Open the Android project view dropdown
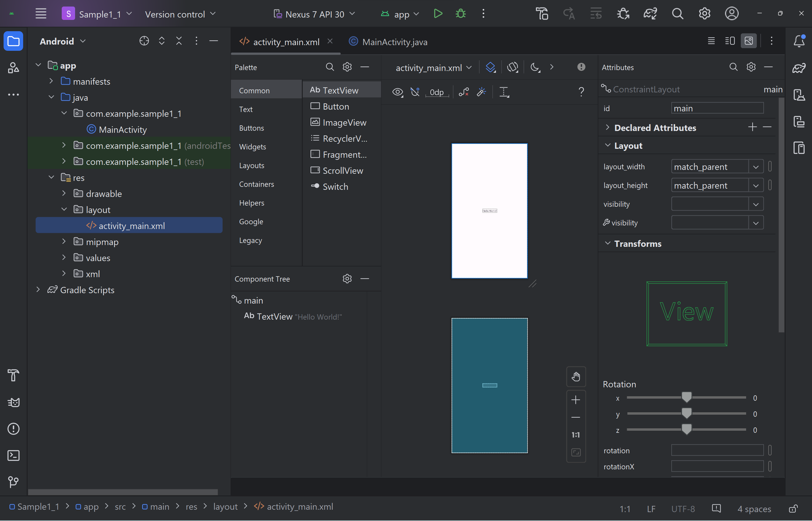This screenshot has width=812, height=521. [x=63, y=41]
